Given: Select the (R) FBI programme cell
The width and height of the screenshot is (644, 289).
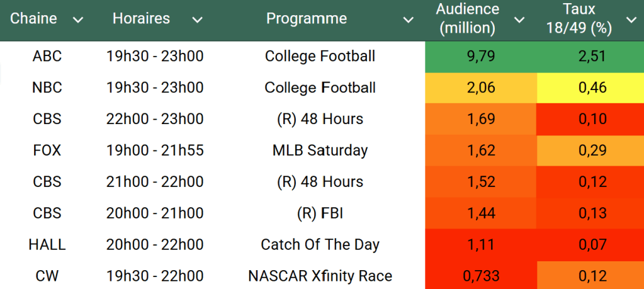Looking at the screenshot, I should click(x=320, y=213).
